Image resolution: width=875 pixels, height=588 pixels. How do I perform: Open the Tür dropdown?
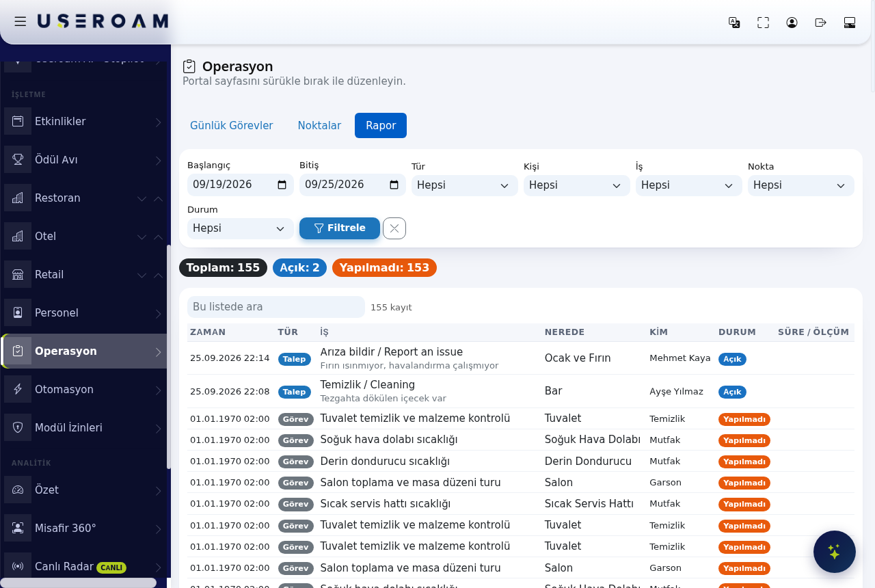tap(465, 185)
